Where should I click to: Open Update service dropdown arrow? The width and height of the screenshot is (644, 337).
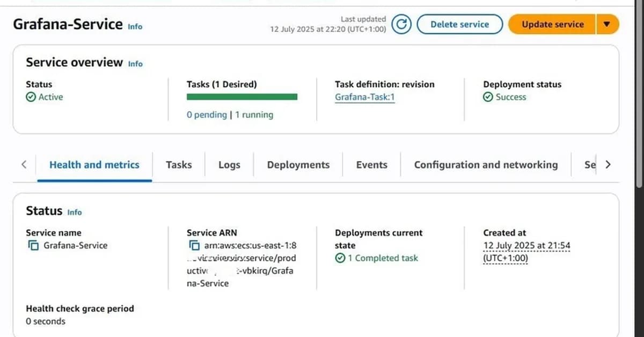[607, 24]
